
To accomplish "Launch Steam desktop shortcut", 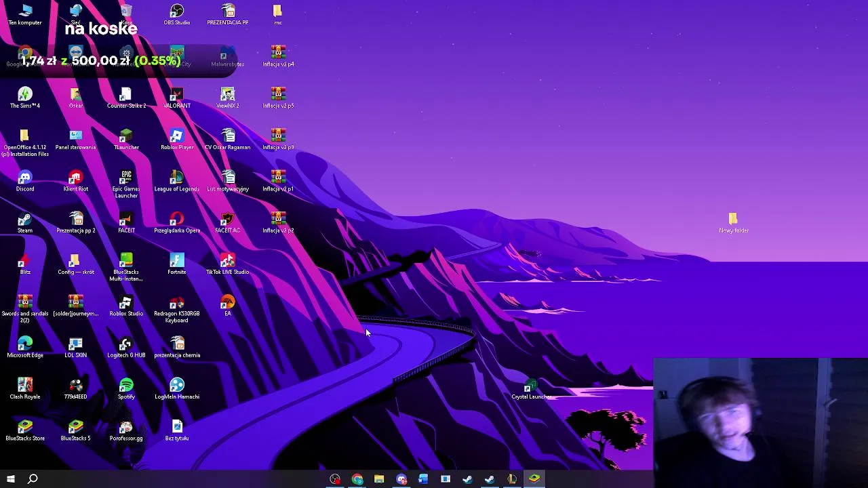I will tap(25, 222).
